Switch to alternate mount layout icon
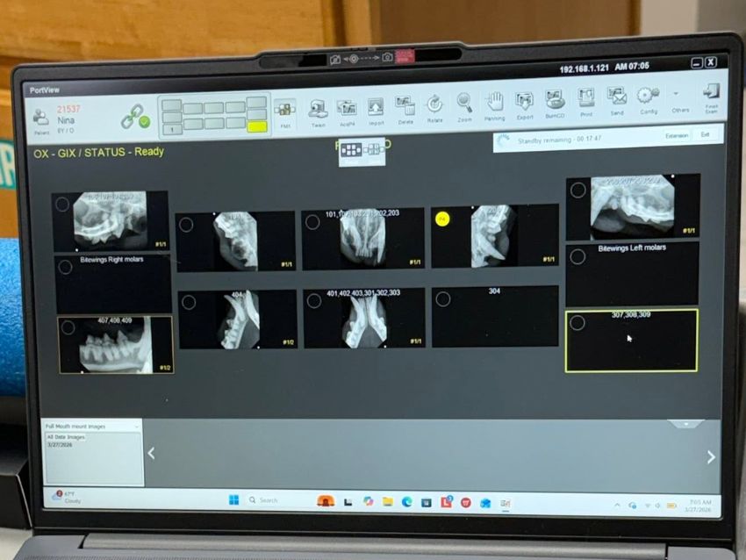 374,150
